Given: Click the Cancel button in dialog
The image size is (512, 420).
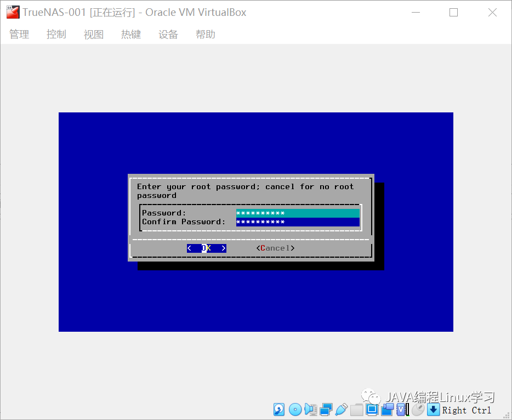Looking at the screenshot, I should click(275, 248).
